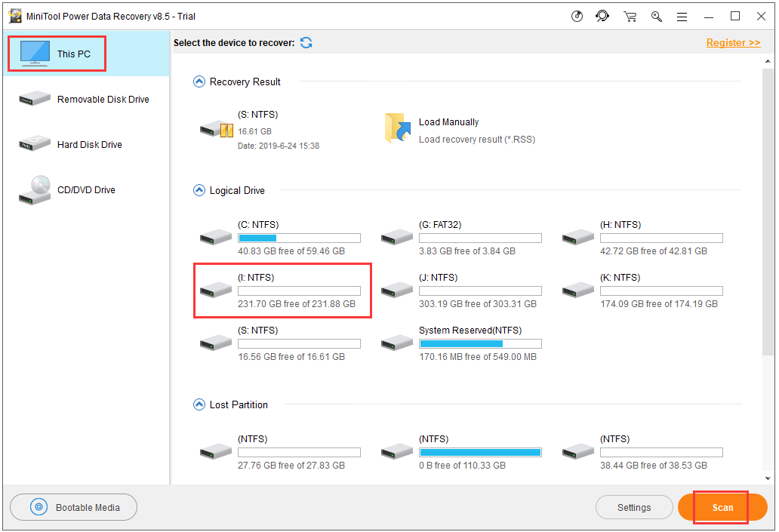Open Load Manually recovery result icon
Viewport: 779px width, 532px height.
(x=397, y=127)
